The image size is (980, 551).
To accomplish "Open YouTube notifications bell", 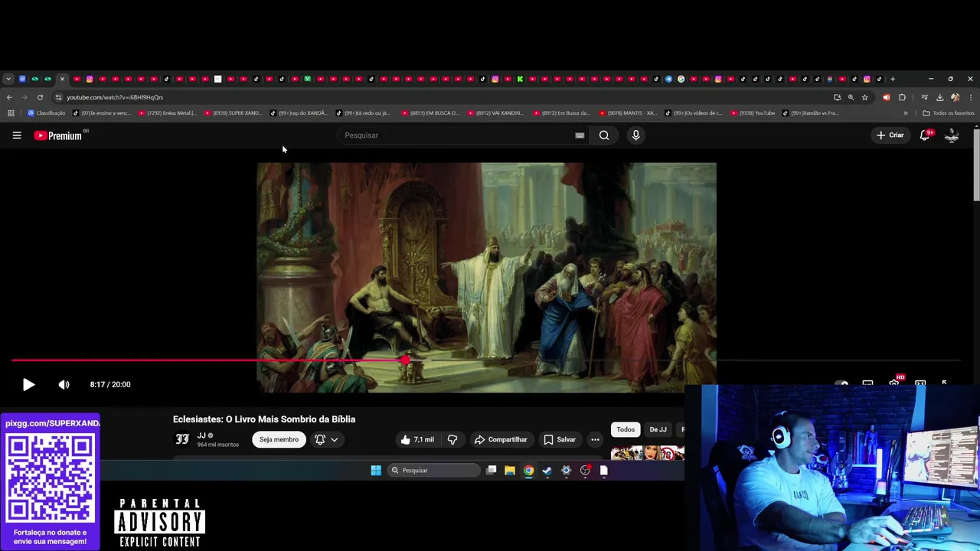I will [x=925, y=135].
